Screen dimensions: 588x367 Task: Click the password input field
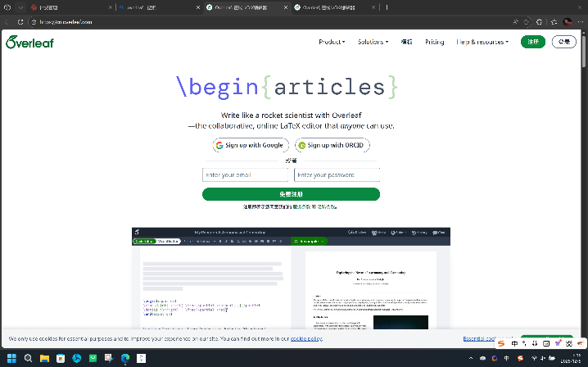pyautogui.click(x=337, y=174)
